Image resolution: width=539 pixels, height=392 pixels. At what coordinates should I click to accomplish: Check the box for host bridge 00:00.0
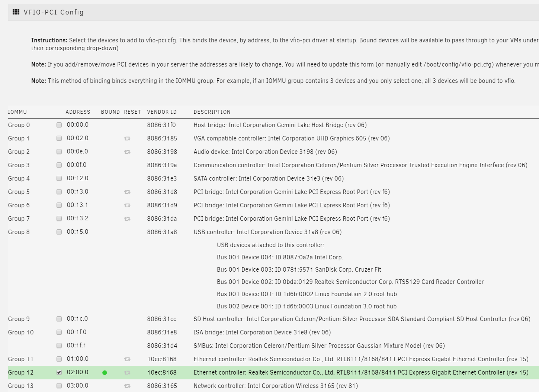click(59, 125)
